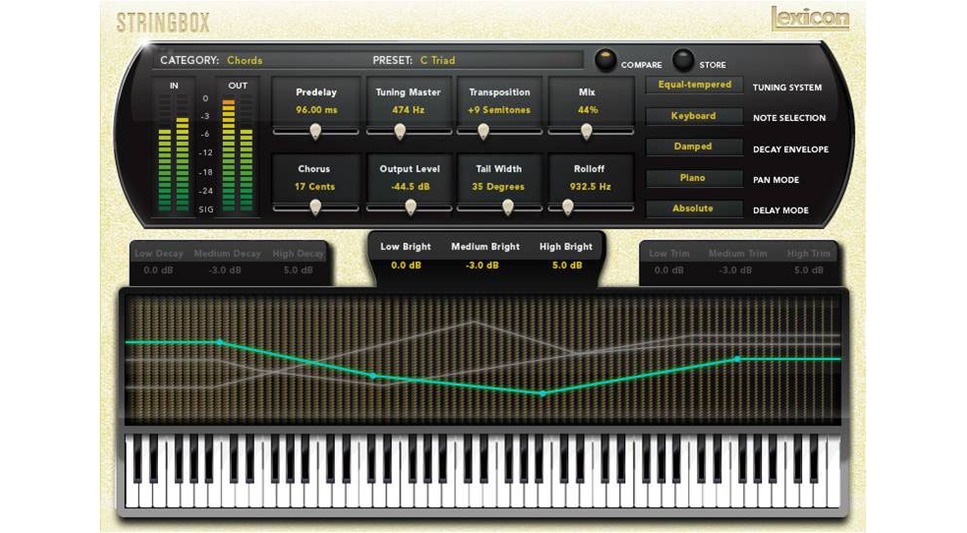Click the first green curve node on left
Screen dimensions: 967x533
220,342
